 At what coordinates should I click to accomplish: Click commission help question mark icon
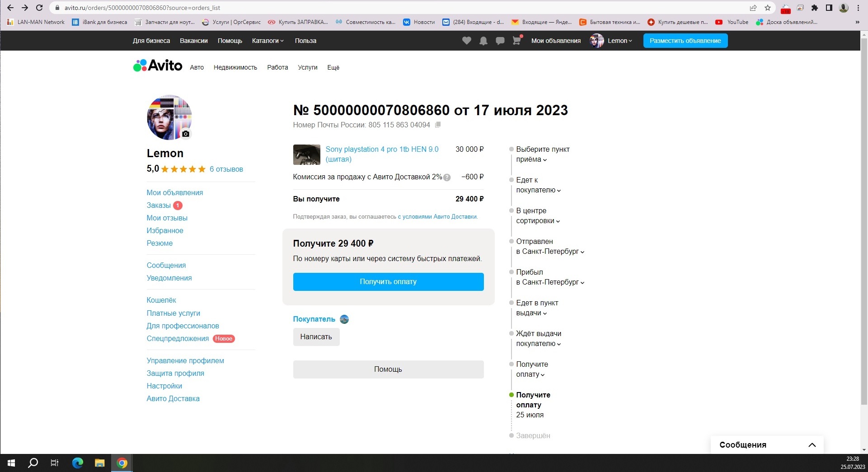[x=447, y=178]
